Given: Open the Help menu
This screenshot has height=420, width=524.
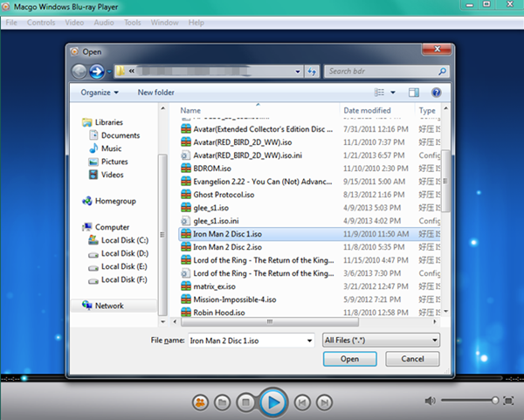Looking at the screenshot, I should [x=196, y=23].
